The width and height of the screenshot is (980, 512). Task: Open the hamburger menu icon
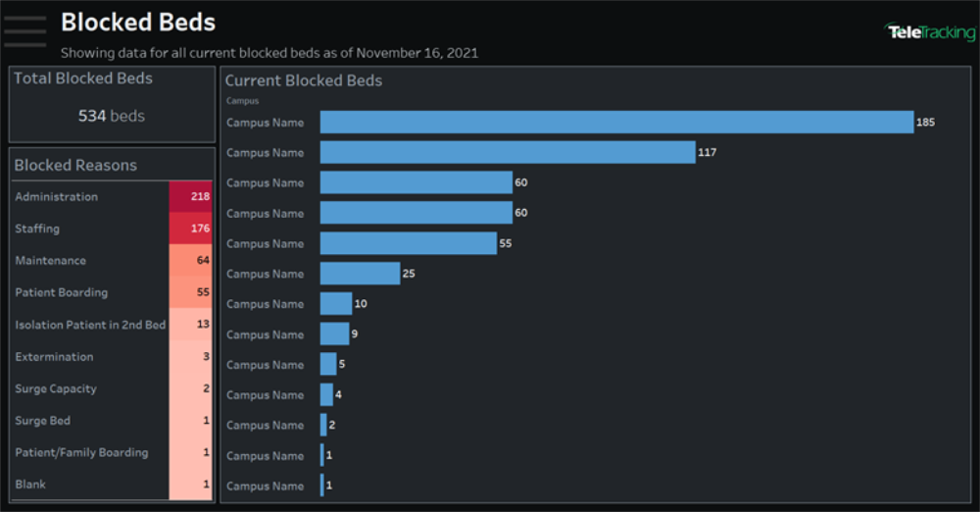[25, 31]
